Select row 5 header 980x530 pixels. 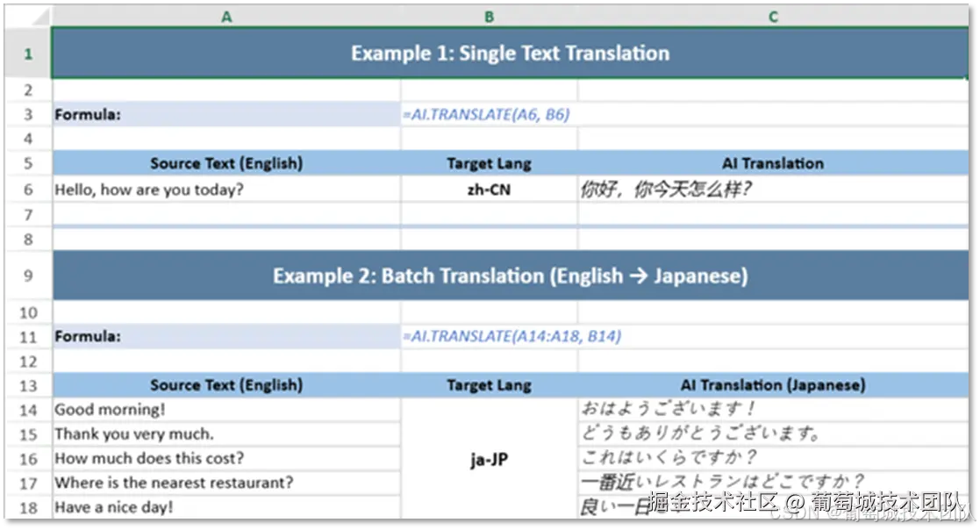28,163
